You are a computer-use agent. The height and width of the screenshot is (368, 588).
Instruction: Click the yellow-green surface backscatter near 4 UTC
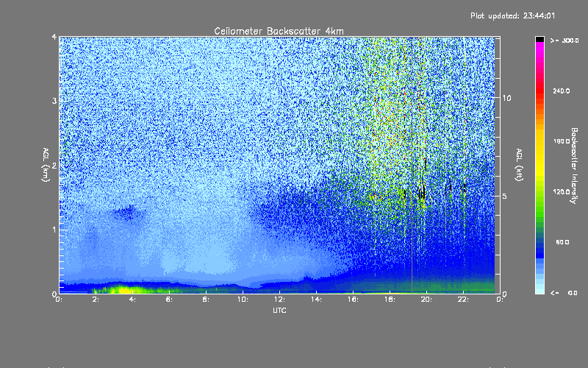pos(127,289)
